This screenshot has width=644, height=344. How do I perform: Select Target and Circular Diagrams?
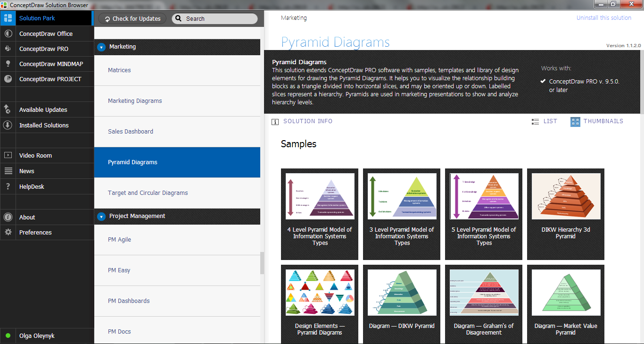click(x=177, y=193)
